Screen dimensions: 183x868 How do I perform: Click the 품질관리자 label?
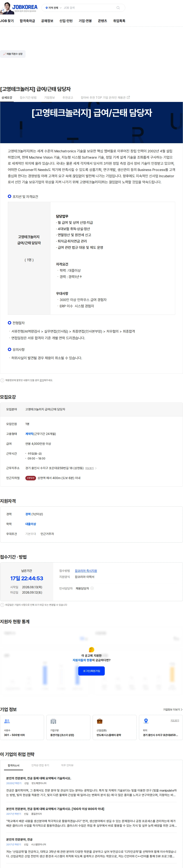[x=36, y=814]
